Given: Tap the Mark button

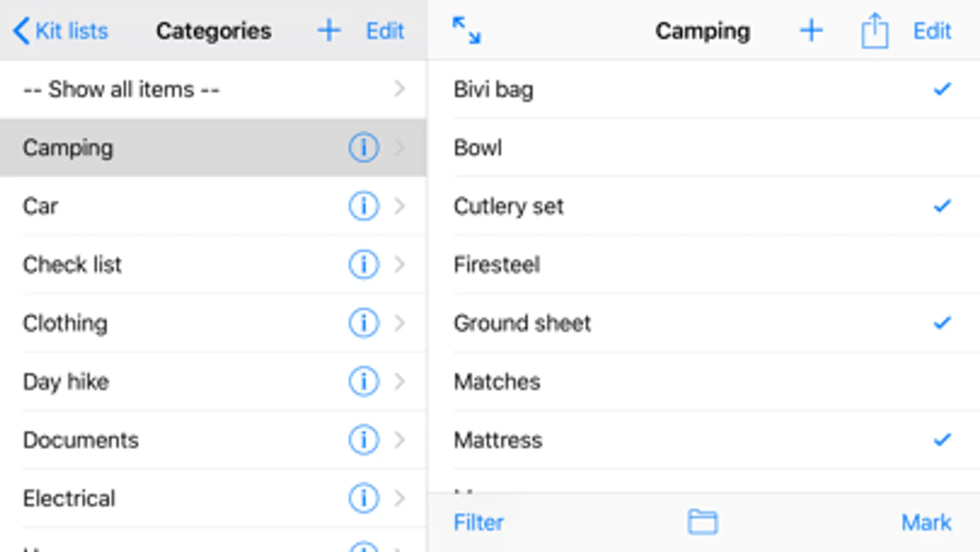Looking at the screenshot, I should (926, 523).
